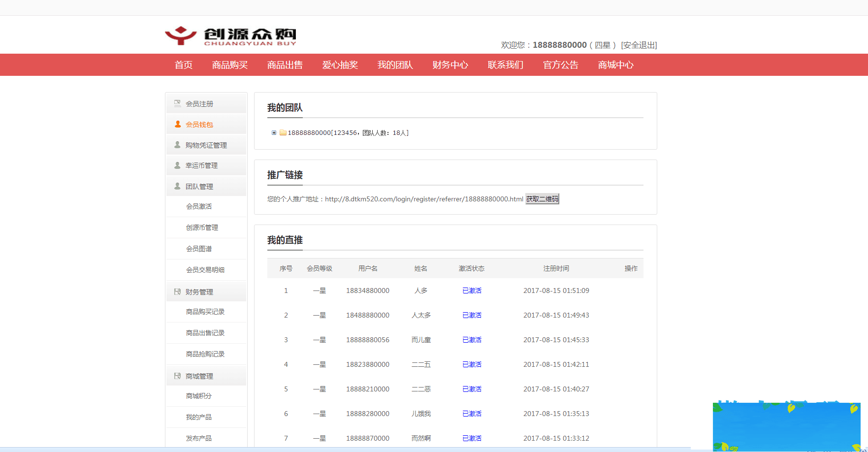Click the 购物凭证管理 person icon
The image size is (868, 452).
[178, 145]
